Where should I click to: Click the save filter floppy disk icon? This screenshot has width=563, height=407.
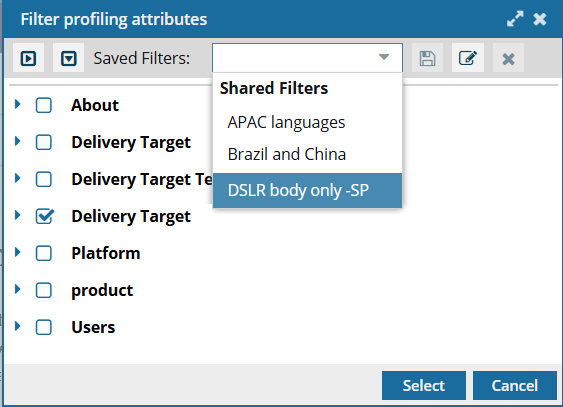pos(427,58)
